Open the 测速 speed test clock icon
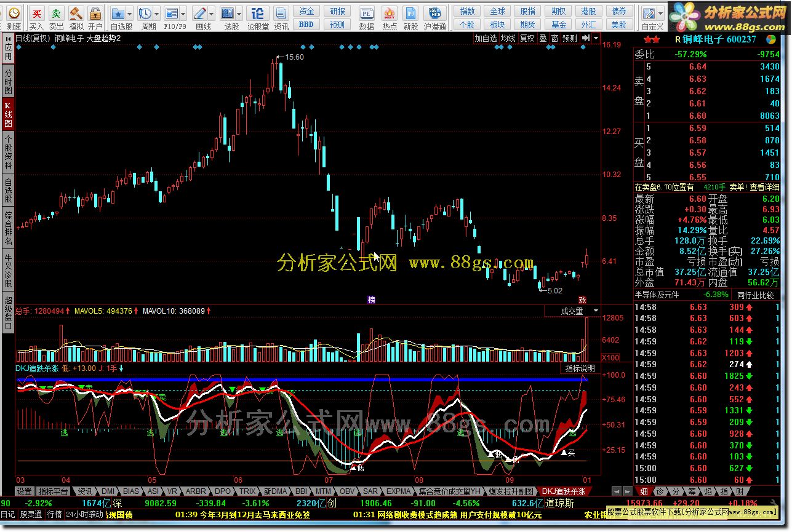 click(x=14, y=13)
